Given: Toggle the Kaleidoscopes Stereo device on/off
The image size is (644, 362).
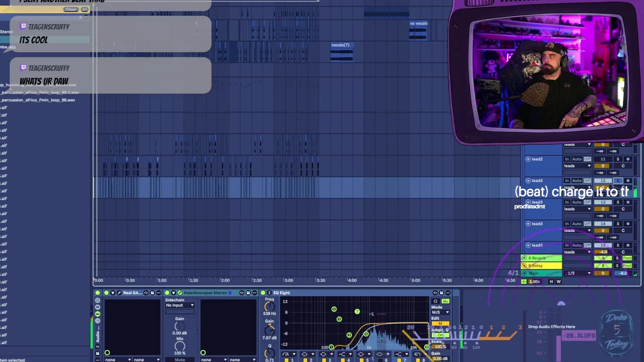Looking at the screenshot, I should [167, 293].
